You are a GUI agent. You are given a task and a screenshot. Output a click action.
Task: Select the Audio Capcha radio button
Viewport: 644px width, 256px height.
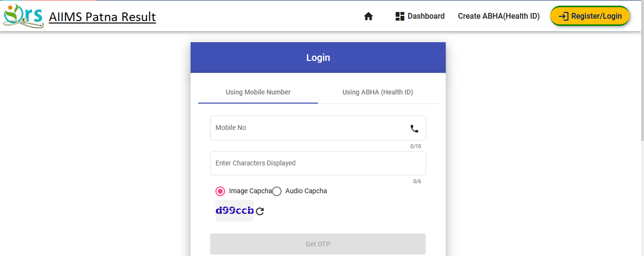(x=277, y=191)
